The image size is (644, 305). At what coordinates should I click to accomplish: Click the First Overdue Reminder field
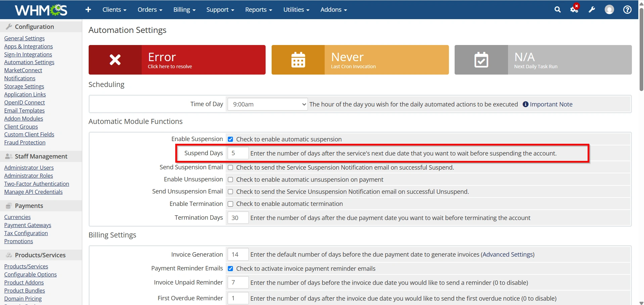coord(238,298)
